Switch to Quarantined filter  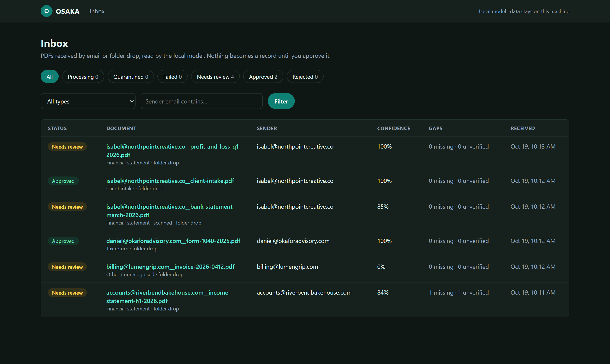point(131,77)
